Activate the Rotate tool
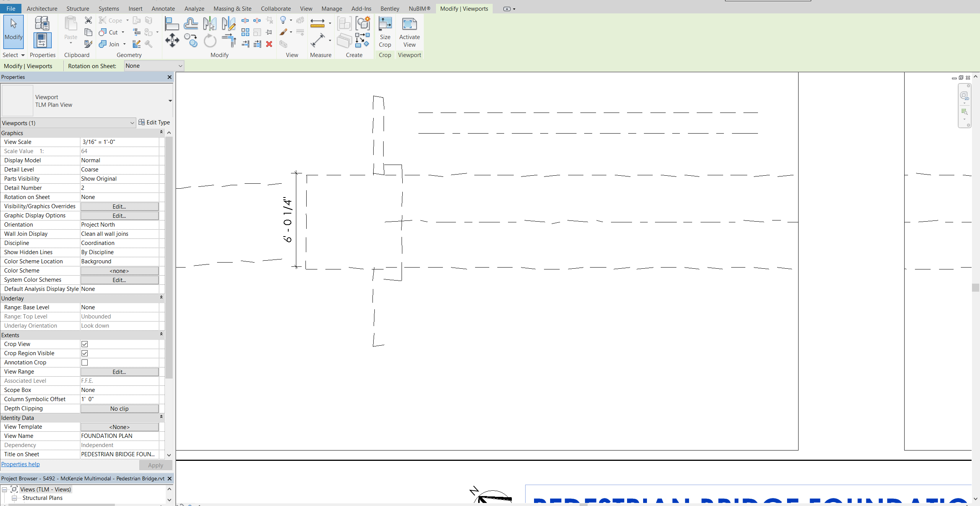The width and height of the screenshot is (980, 506). coord(209,40)
